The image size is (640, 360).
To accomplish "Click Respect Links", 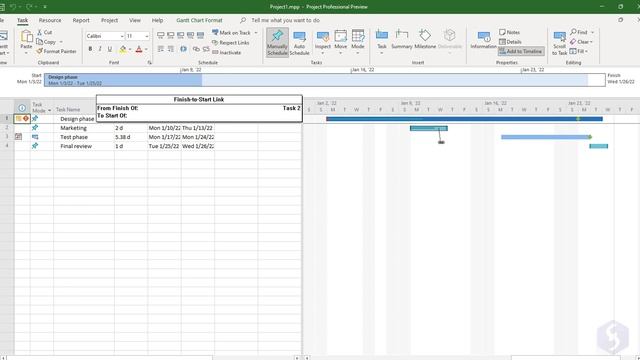I will (231, 42).
